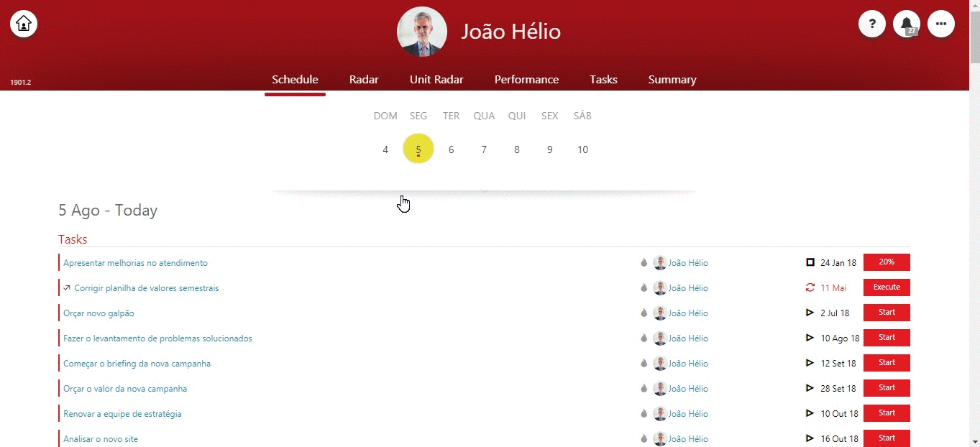Screen dimensions: 980x447
Task: Click Start button for Orçar novo galpão
Action: tap(887, 313)
